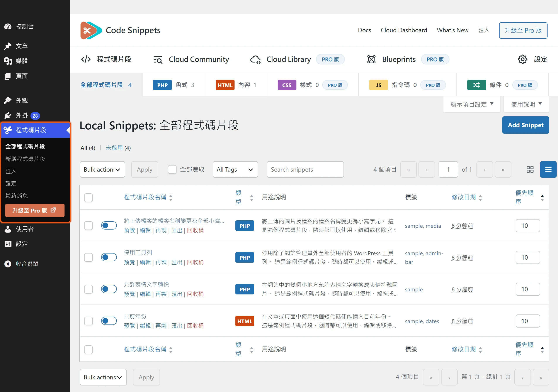Click the CSS badge in 樣式 tab
Screen dimensions: 558x392
287,85
